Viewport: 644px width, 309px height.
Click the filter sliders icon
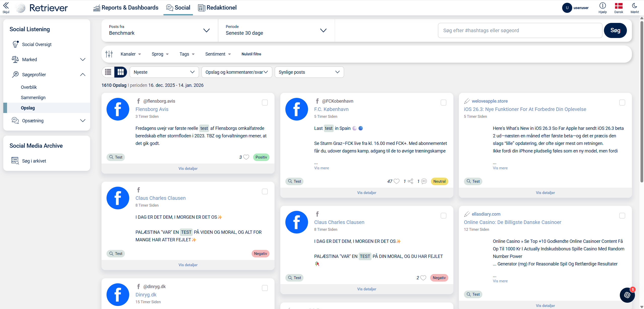click(x=109, y=54)
